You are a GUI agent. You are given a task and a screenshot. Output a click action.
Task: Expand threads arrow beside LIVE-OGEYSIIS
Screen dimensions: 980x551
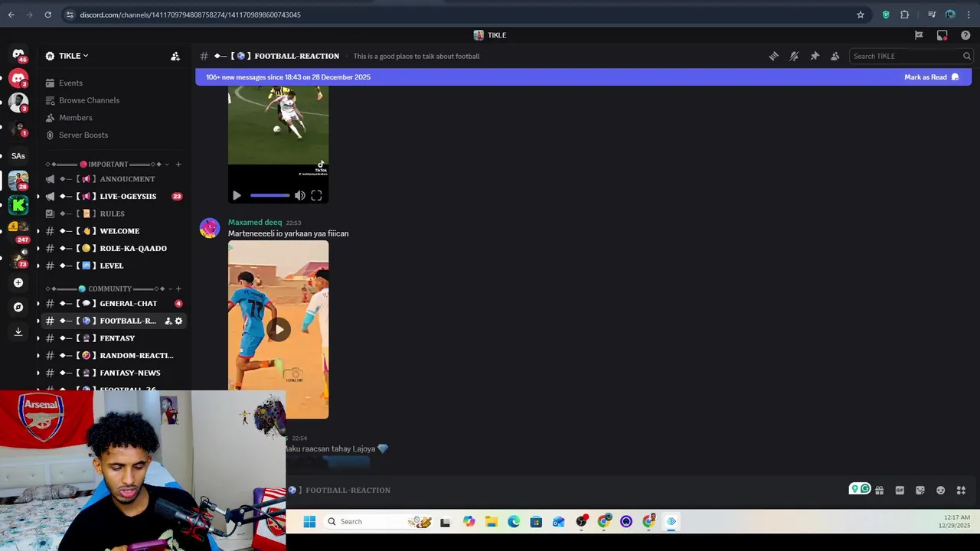[38, 196]
